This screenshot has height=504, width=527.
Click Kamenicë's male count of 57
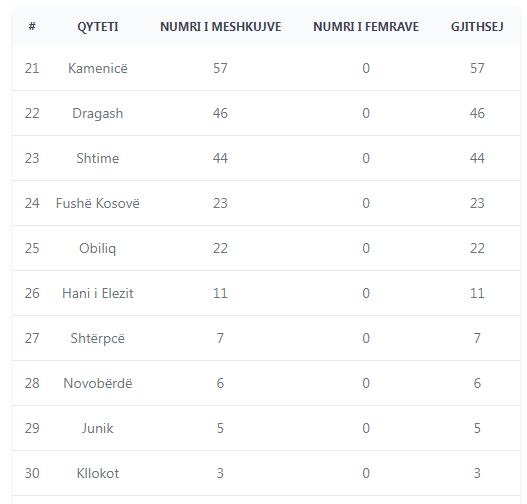tap(220, 68)
